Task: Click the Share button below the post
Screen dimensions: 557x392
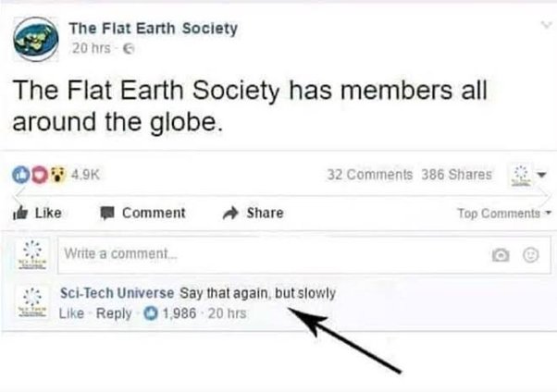Action: coord(253,213)
